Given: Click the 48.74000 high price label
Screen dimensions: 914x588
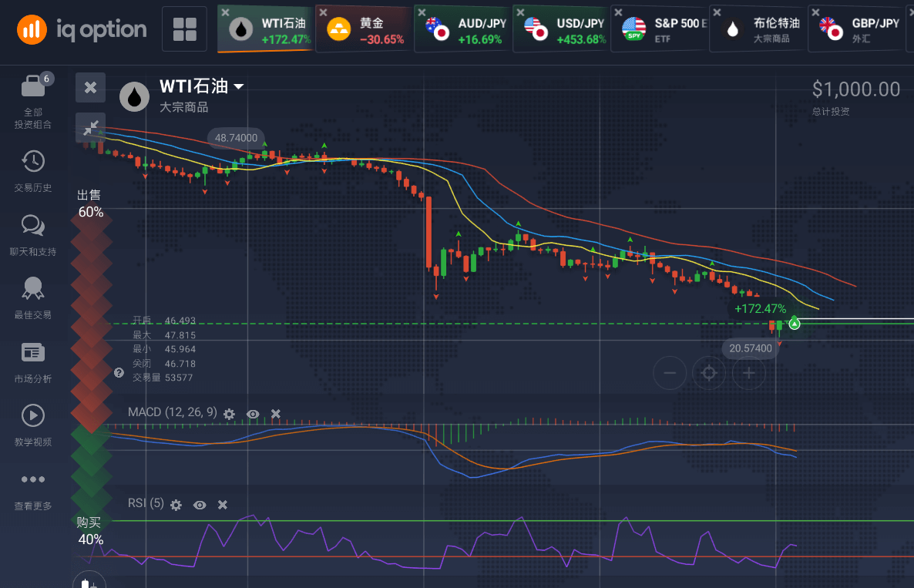Looking at the screenshot, I should click(236, 138).
